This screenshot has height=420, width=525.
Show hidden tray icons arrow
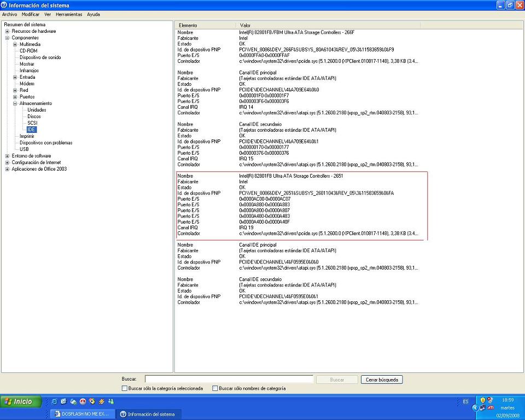[x=475, y=407]
